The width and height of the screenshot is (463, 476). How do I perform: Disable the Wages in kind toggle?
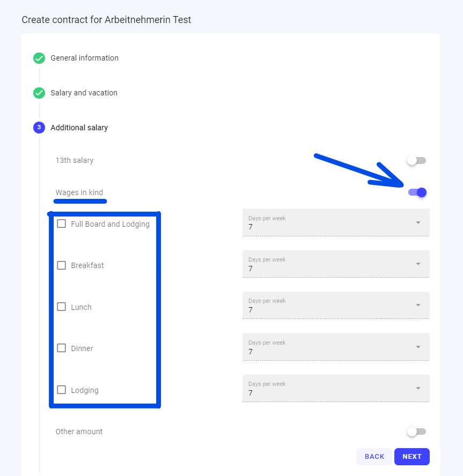pyautogui.click(x=417, y=192)
